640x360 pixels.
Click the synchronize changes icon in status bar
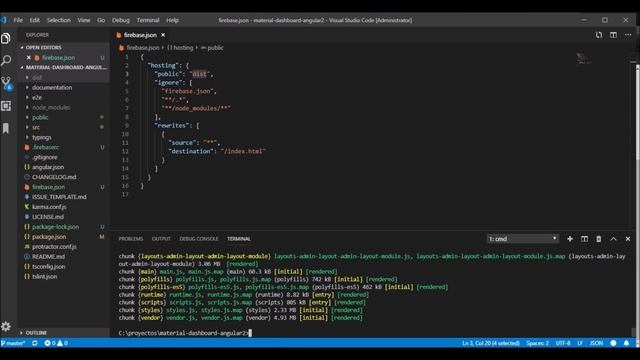coord(35,343)
